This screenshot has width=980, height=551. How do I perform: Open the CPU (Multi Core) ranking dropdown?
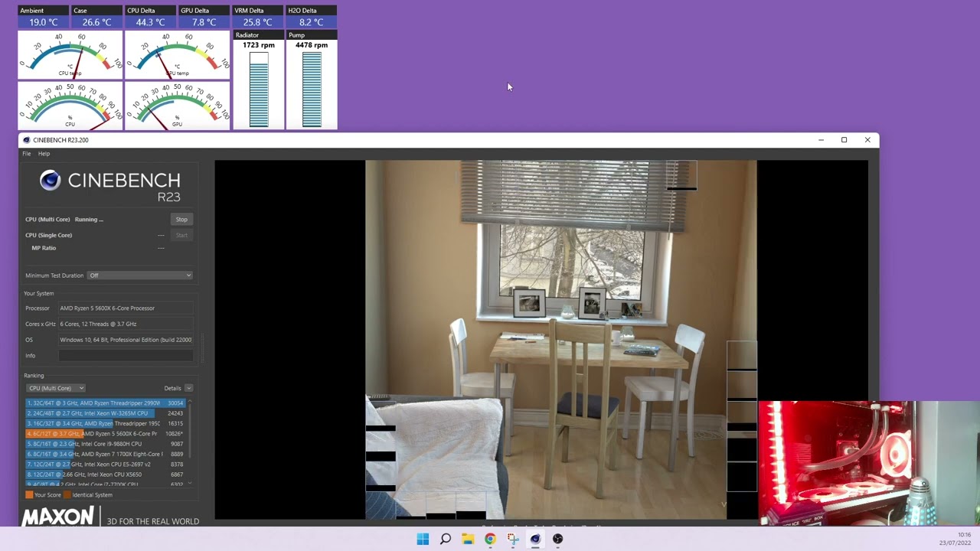55,388
